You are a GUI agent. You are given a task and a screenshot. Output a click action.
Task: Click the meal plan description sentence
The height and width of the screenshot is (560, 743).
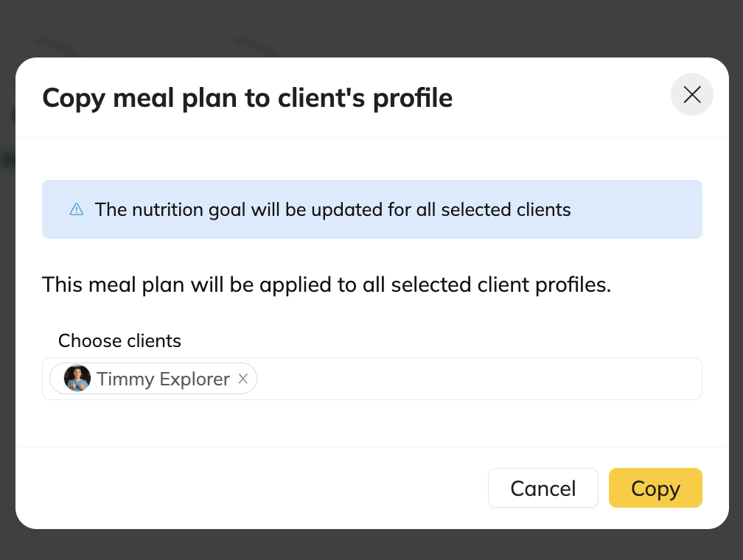point(327,284)
